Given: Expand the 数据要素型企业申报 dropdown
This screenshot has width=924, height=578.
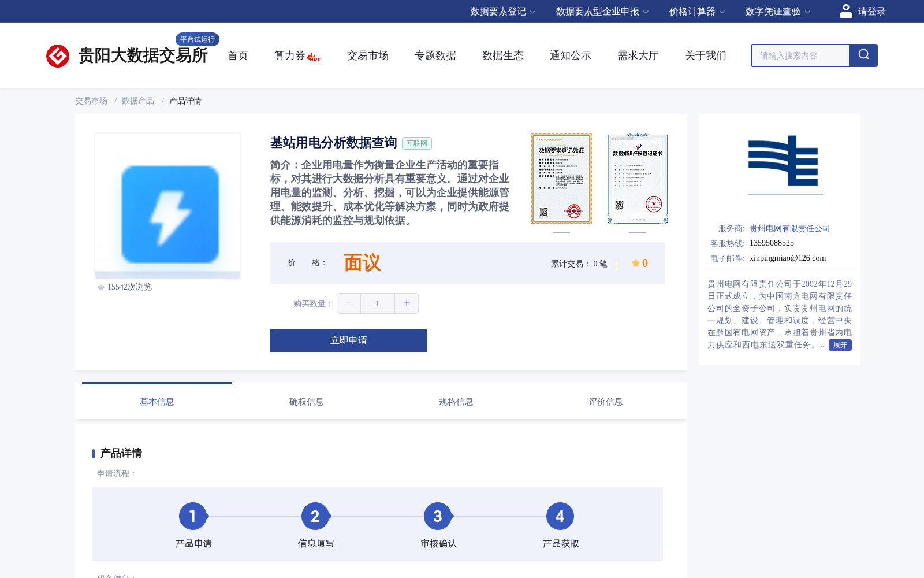Looking at the screenshot, I should [x=602, y=12].
